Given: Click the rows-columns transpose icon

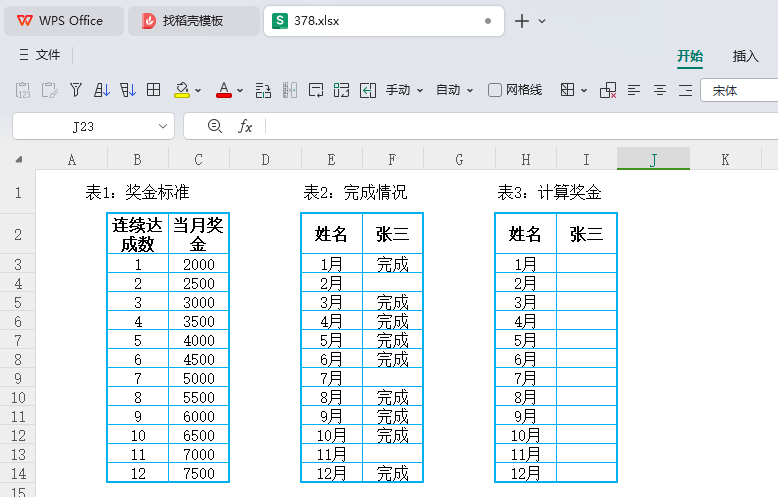Looking at the screenshot, I should tap(263, 90).
